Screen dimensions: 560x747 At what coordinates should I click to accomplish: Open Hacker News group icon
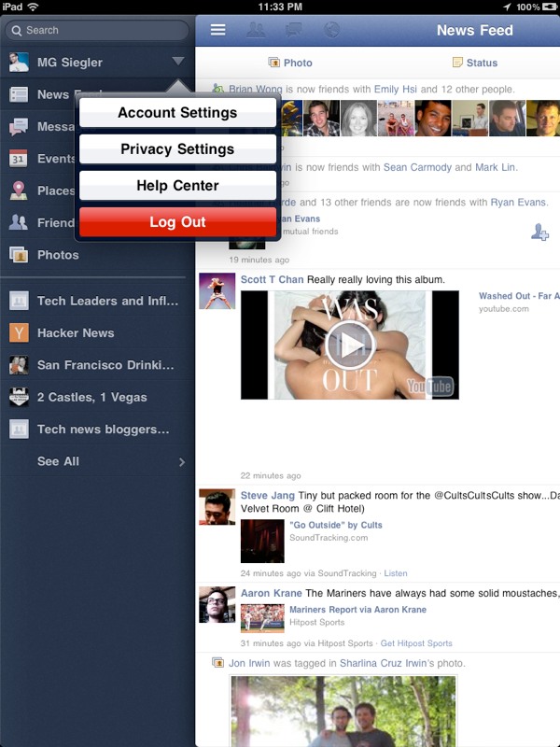point(19,333)
